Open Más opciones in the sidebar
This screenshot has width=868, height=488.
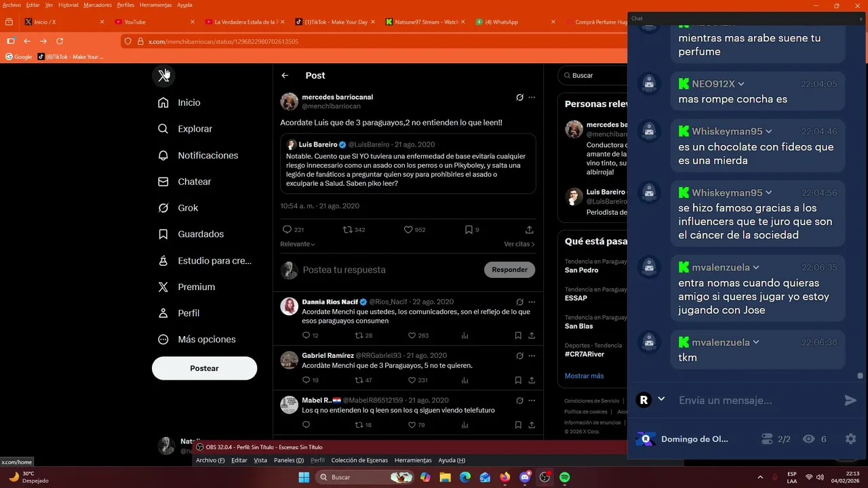point(197,340)
